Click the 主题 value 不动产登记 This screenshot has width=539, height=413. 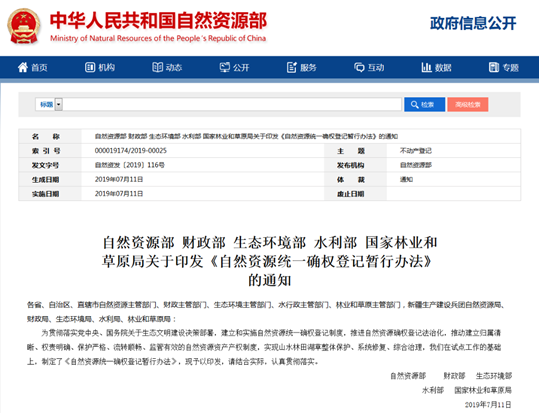point(416,151)
